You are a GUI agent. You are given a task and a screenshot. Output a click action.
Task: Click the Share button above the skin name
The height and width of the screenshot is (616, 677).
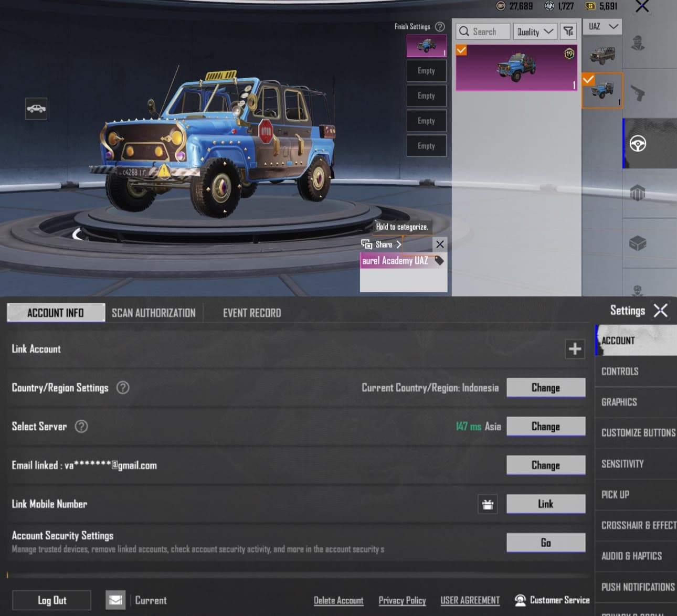point(382,245)
